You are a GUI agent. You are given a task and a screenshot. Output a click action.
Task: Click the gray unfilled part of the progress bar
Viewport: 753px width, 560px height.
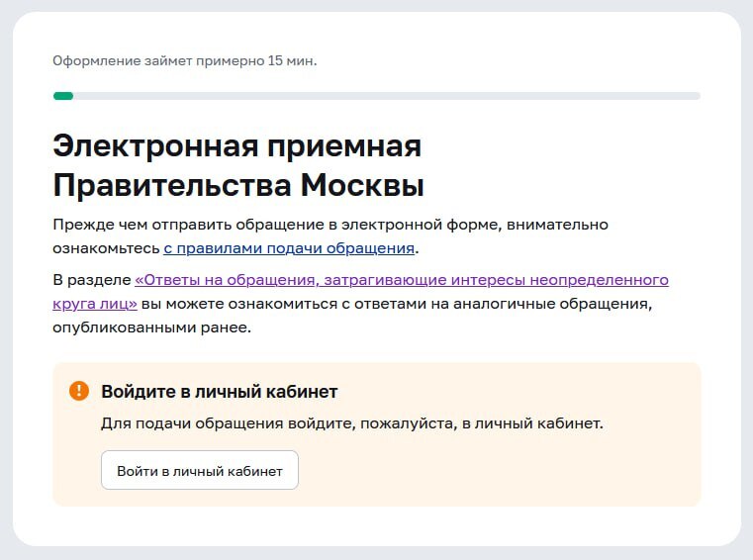tap(386, 96)
